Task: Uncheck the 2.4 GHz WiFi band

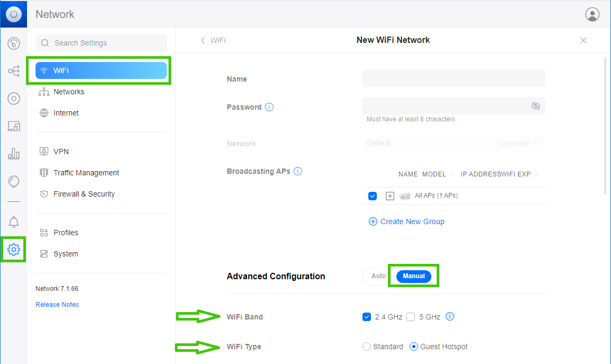Action: (367, 317)
